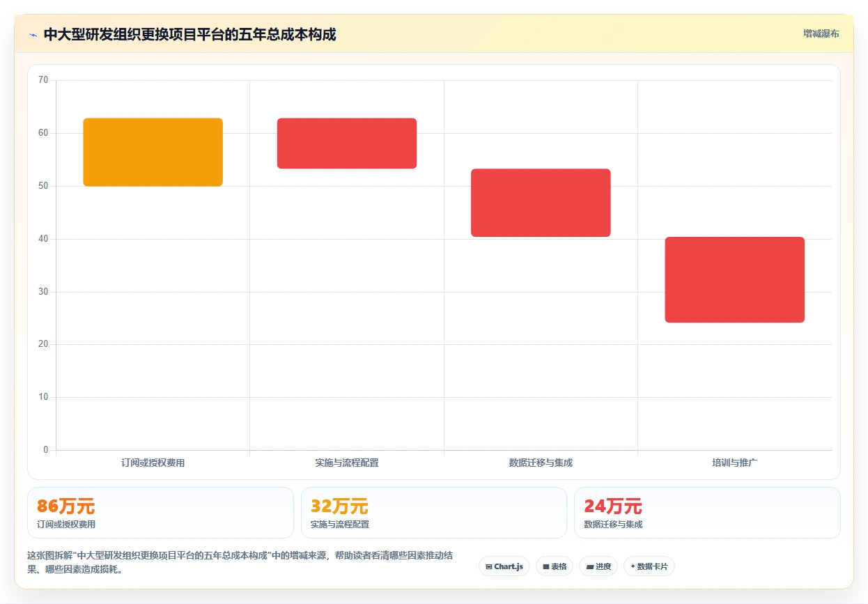This screenshot has height=604, width=868.
Task: Select the red 实施与流程配置 bar
Action: pos(347,144)
